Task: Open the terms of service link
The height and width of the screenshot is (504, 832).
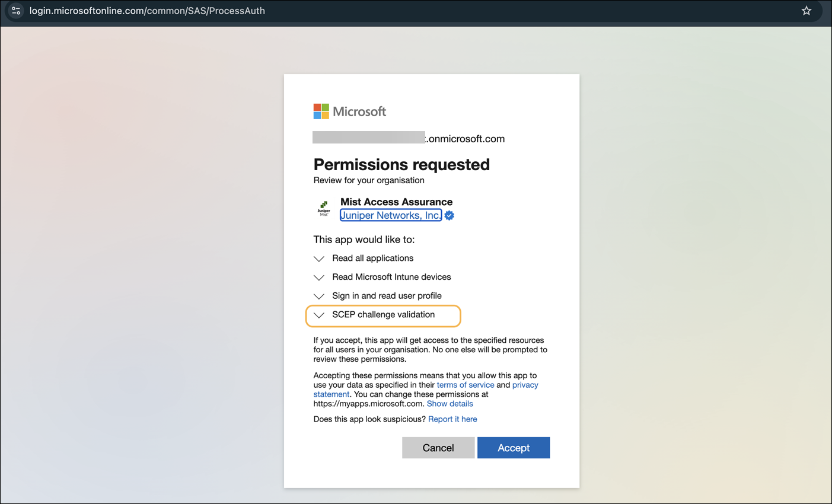Action: click(465, 384)
